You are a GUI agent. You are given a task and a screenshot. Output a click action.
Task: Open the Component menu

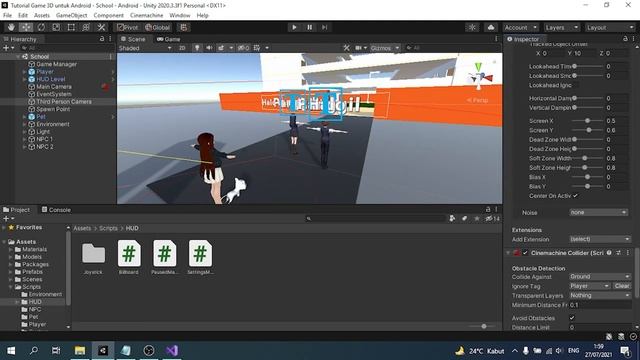[x=109, y=16]
